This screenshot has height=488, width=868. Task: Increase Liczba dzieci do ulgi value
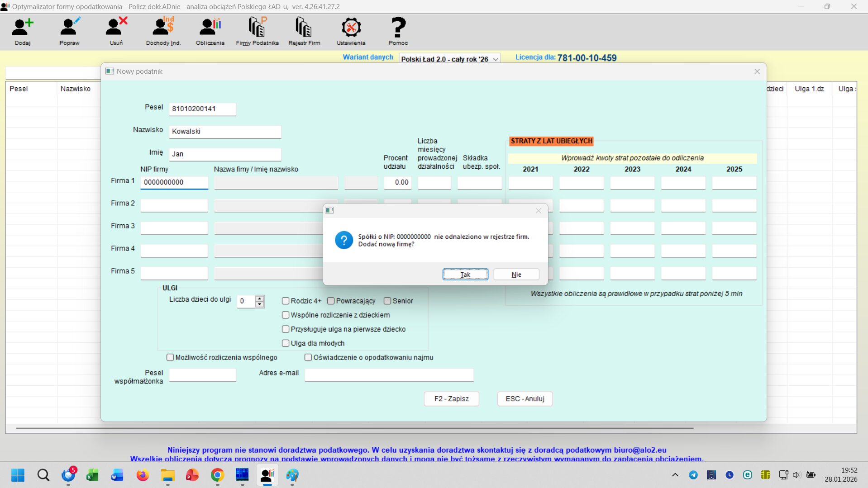point(260,298)
